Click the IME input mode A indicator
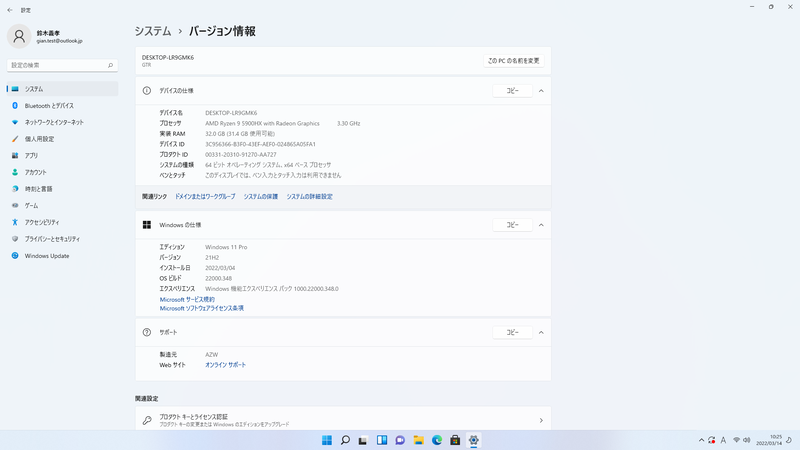 pos(723,440)
